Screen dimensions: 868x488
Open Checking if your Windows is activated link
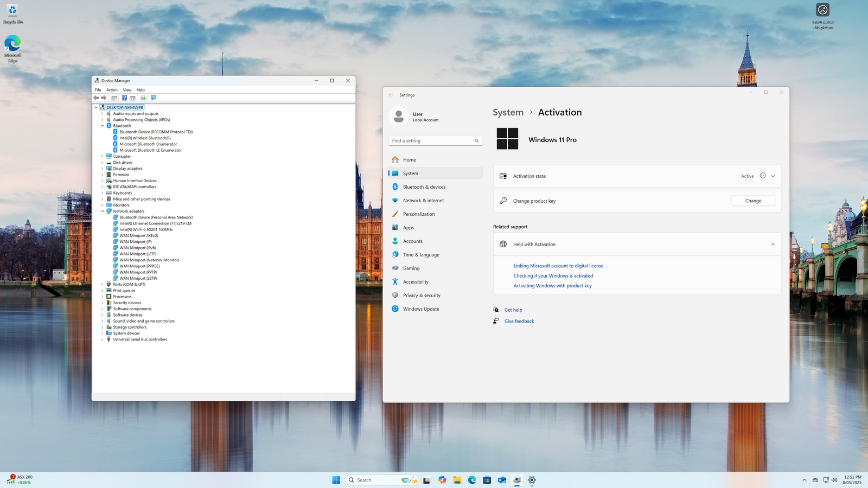pyautogui.click(x=553, y=276)
